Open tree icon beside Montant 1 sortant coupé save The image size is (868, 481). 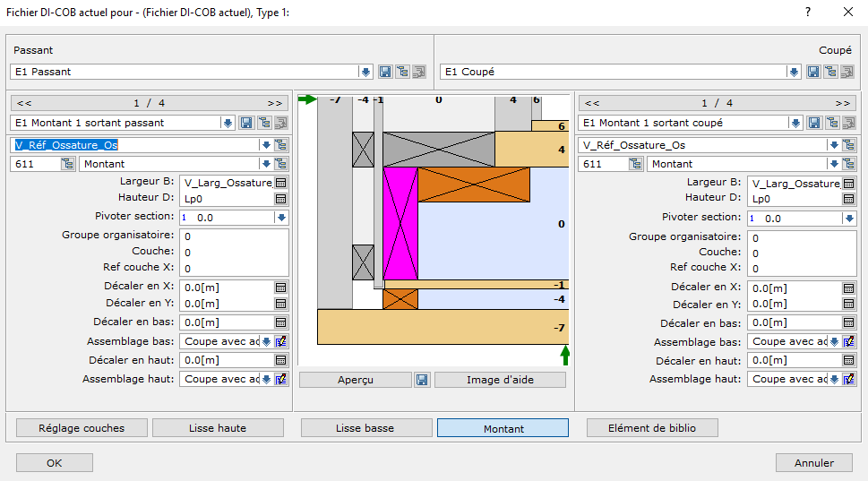coord(832,123)
